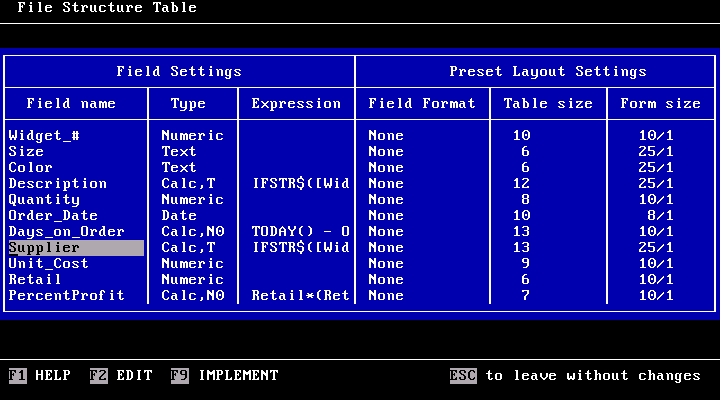
Task: Click the TODAY() expression of Days_on_Order
Action: (301, 231)
